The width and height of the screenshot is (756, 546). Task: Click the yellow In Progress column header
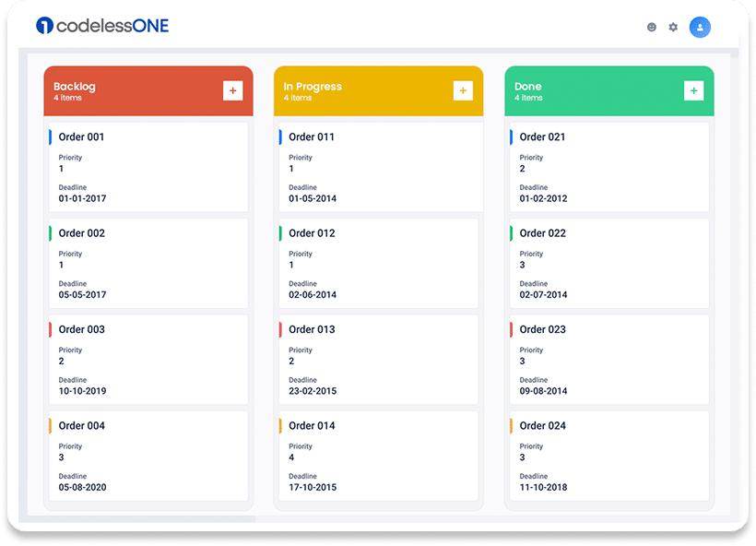pyautogui.click(x=360, y=90)
